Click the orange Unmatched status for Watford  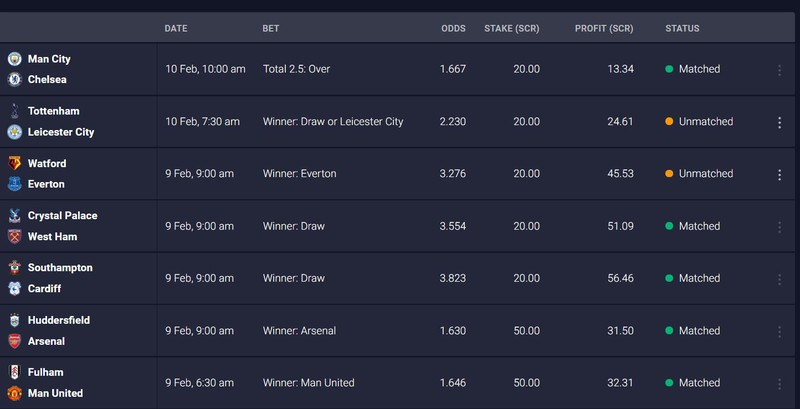705,174
